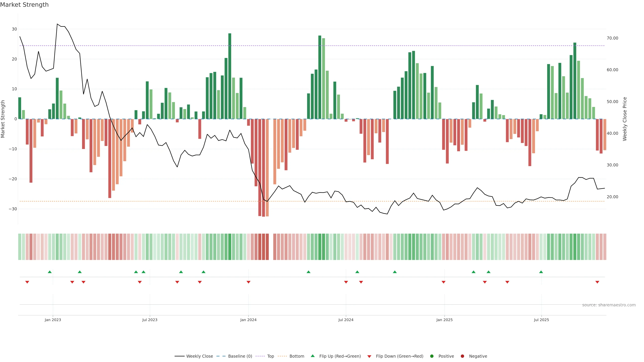Screen dimensions: 644x362
Task: Click the leftmost red flip-down triangle marker
Action: click(27, 282)
